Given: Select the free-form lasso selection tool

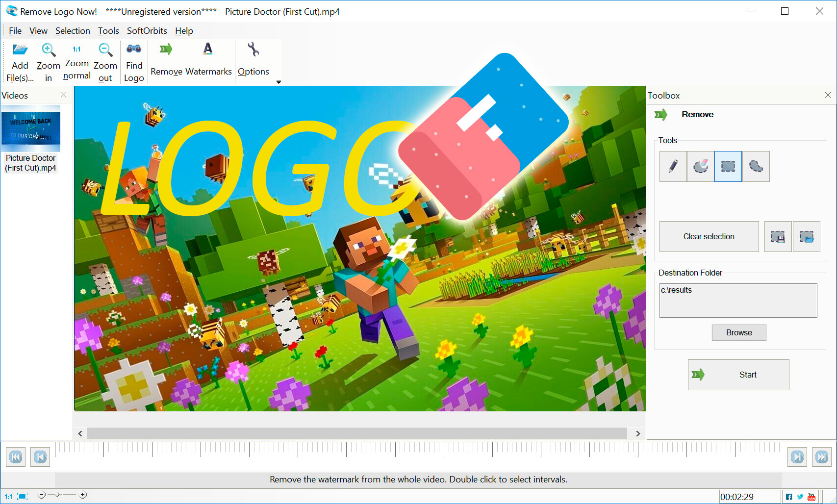Looking at the screenshot, I should (x=756, y=167).
